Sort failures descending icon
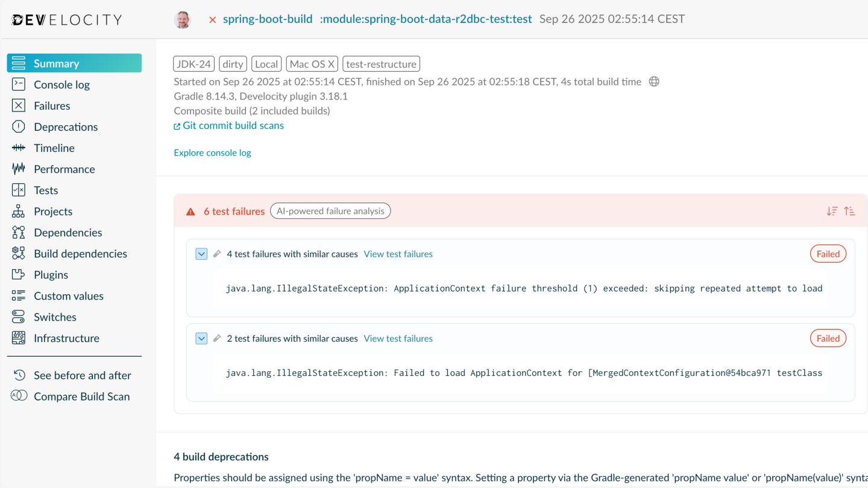868x488 pixels. point(832,211)
